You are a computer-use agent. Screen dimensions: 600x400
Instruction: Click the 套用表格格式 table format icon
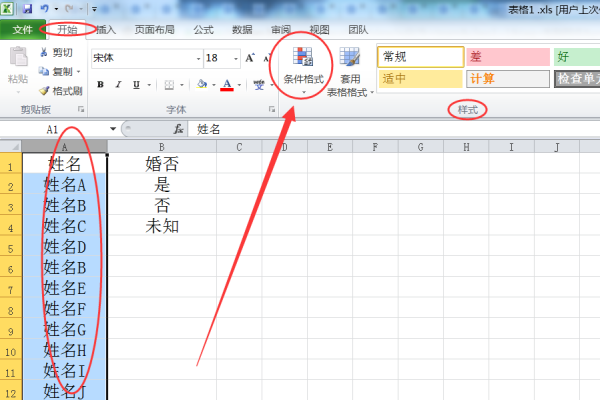(350, 71)
